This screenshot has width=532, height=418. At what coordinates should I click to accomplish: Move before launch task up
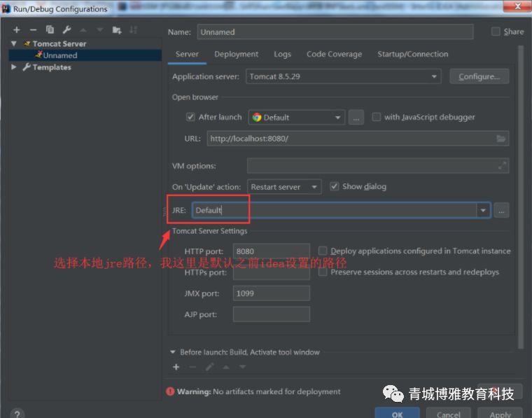coord(226,367)
